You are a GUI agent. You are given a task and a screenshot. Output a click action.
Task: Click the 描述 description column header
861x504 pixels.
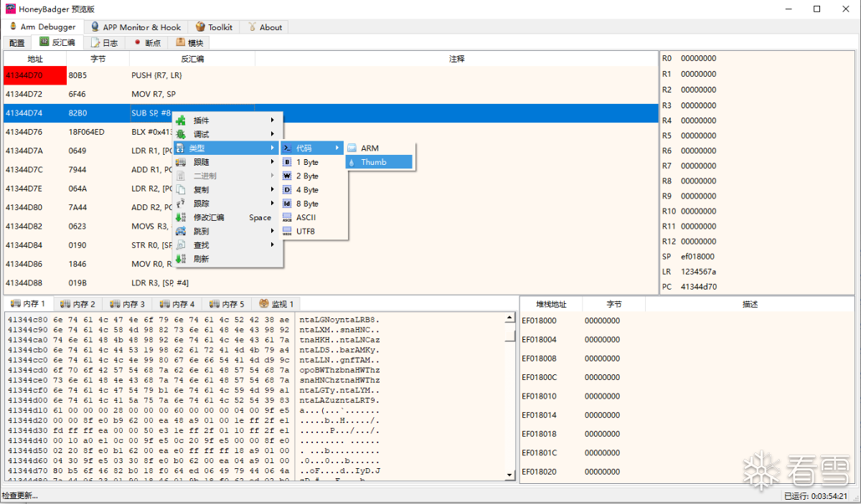point(750,305)
